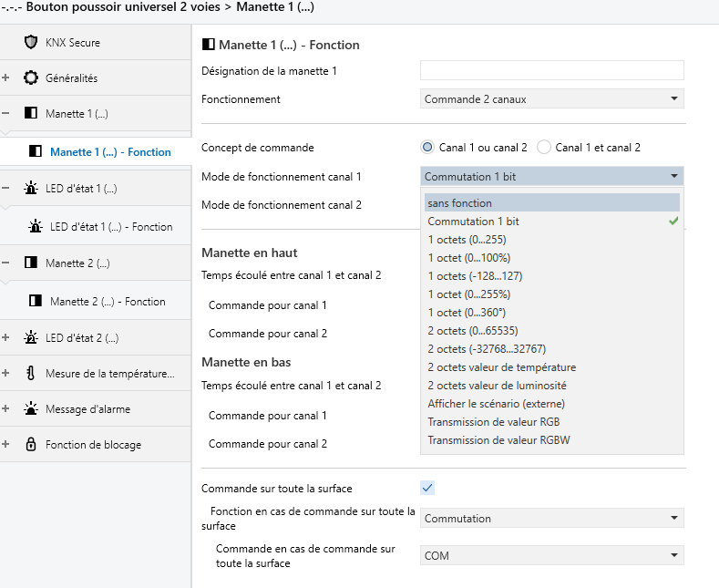Viewport: 719px width, 588px height.
Task: Collapse the Manette 1 tree node
Action: pyautogui.click(x=5, y=114)
